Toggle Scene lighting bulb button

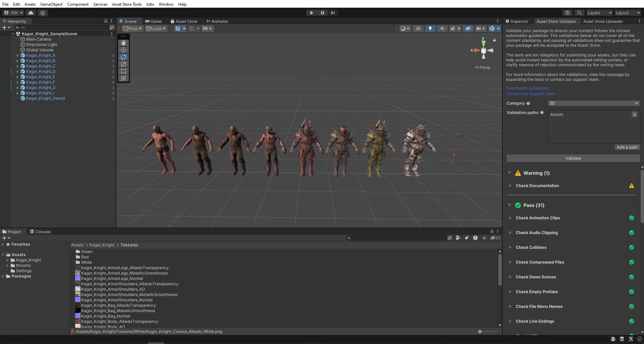[430, 29]
